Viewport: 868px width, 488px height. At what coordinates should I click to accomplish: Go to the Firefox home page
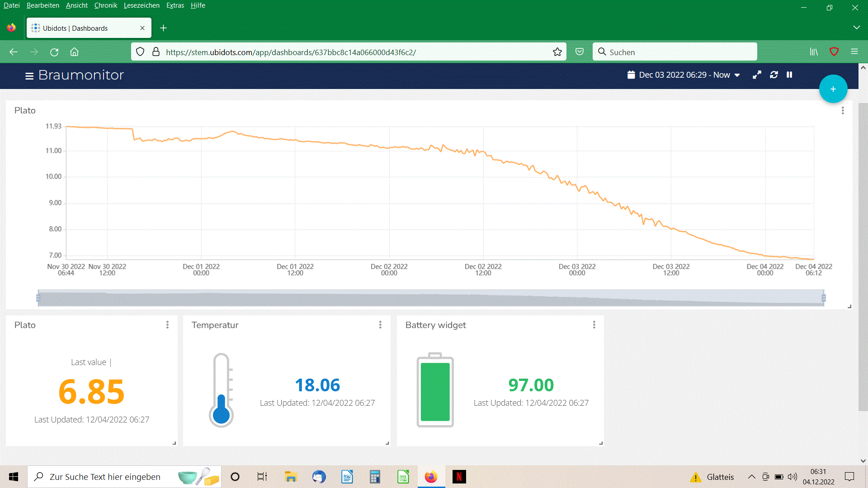tap(75, 52)
